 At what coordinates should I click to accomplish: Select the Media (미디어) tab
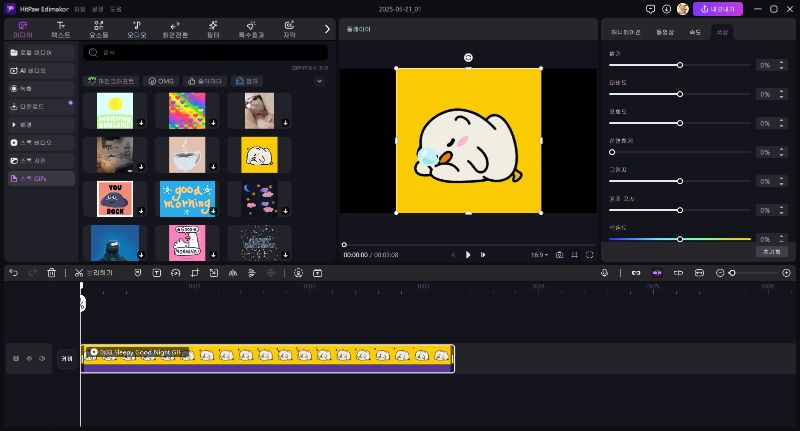tap(23, 30)
